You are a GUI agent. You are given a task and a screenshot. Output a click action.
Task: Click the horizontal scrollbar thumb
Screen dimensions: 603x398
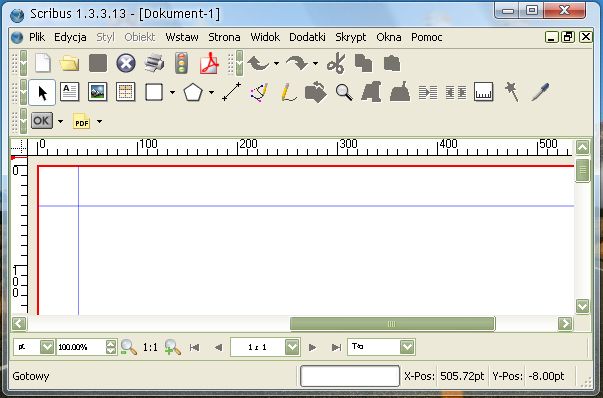tap(392, 324)
